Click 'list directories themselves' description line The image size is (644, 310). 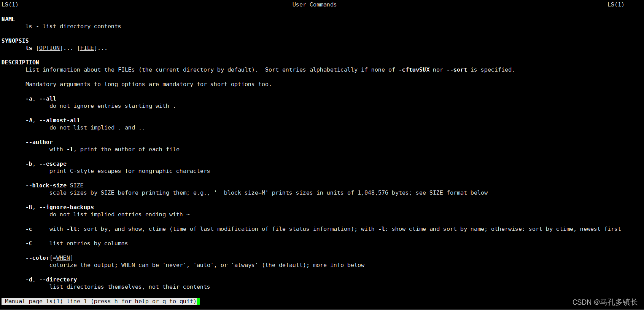point(130,287)
